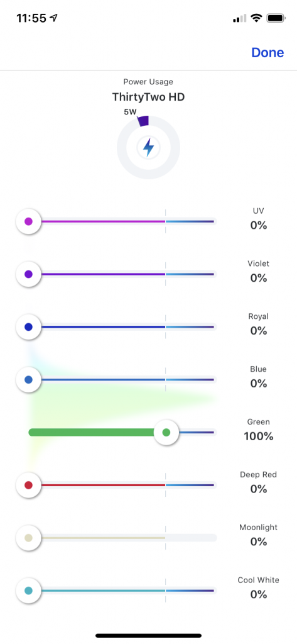The height and width of the screenshot is (644, 297).
Task: Click the Cool White slider thumb
Action: tap(28, 591)
